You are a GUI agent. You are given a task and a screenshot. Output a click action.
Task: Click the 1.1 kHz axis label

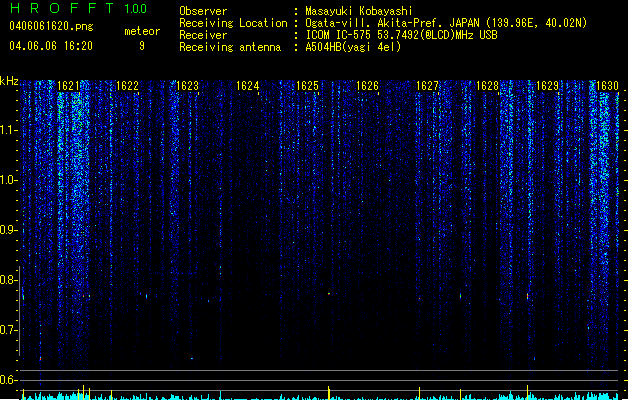pyautogui.click(x=7, y=130)
